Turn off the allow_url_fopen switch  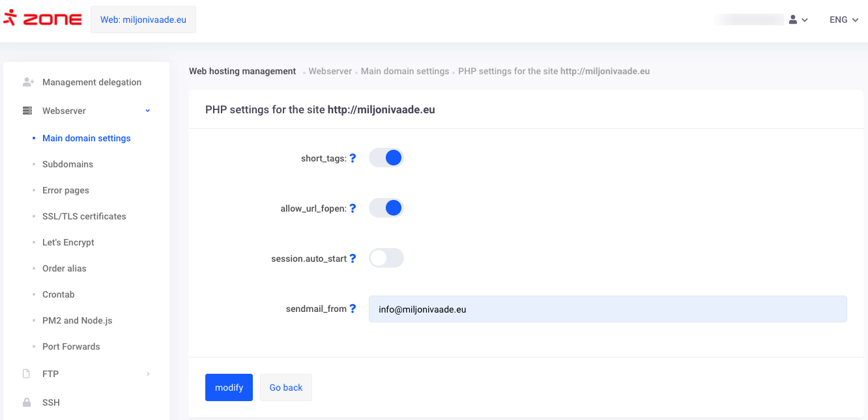386,208
